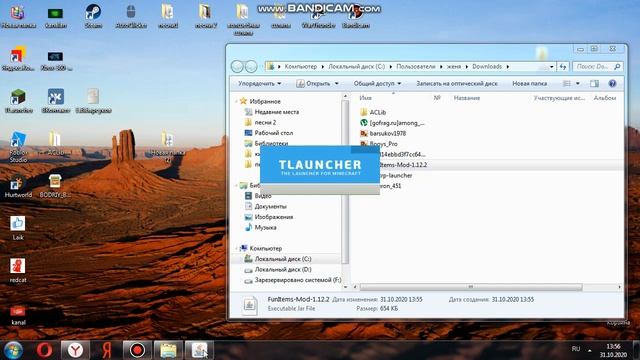
Task: Click the search magnifier icon
Action: [617, 67]
